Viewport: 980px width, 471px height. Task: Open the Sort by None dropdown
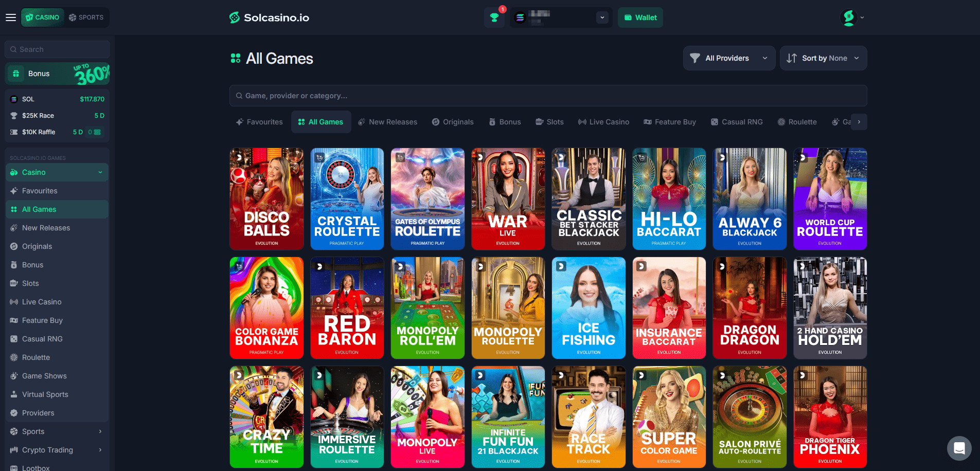click(824, 58)
